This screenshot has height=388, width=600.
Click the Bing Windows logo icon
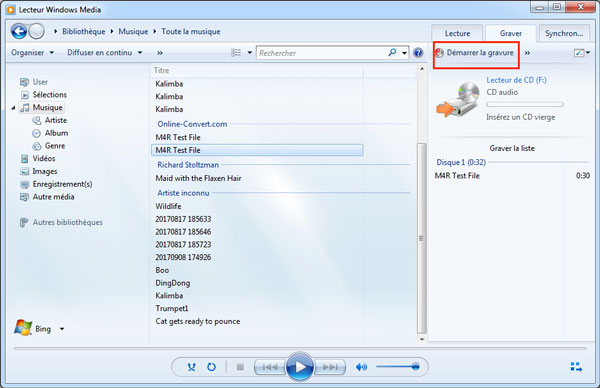click(x=23, y=328)
